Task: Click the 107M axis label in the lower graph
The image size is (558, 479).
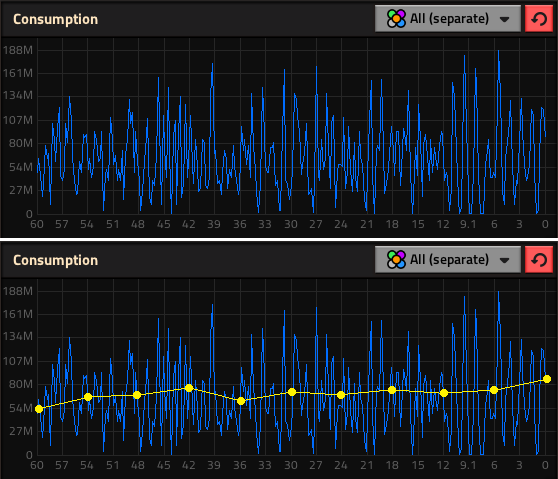Action: pyautogui.click(x=18, y=361)
